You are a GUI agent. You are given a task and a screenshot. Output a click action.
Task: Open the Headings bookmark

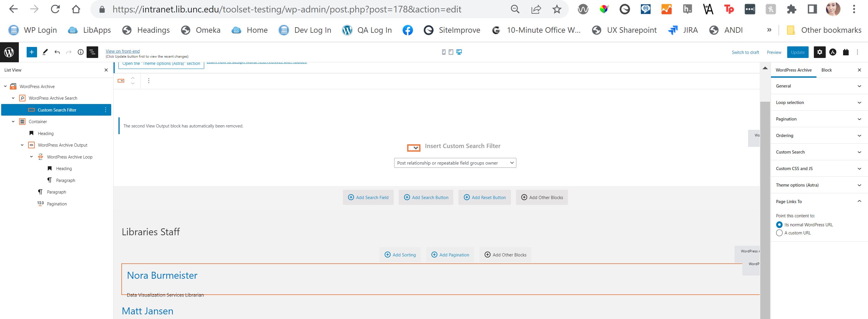point(146,30)
